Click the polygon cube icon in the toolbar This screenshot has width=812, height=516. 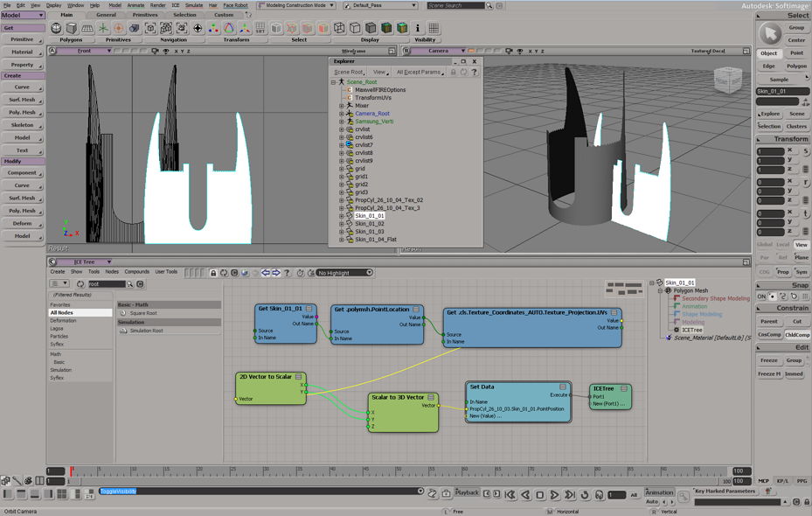pyautogui.click(x=72, y=28)
